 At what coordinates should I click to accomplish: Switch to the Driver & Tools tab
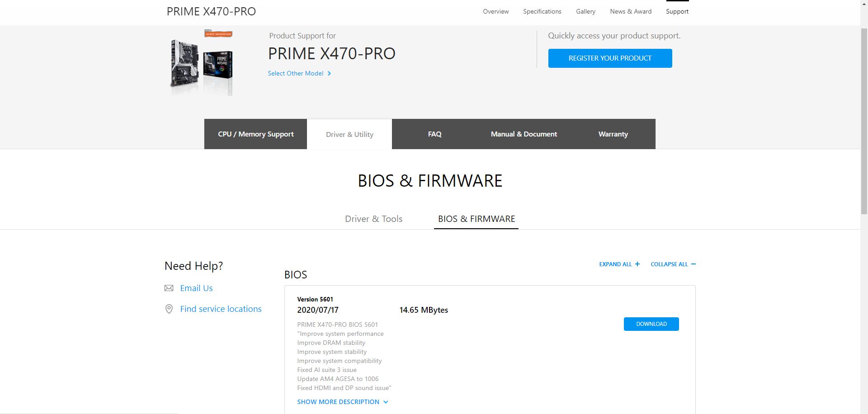[x=373, y=219]
